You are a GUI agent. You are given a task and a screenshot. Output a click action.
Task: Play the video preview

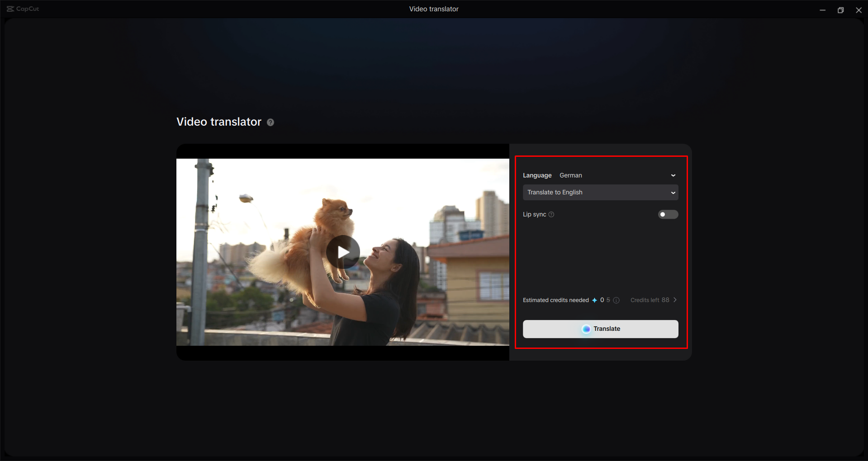coord(343,252)
